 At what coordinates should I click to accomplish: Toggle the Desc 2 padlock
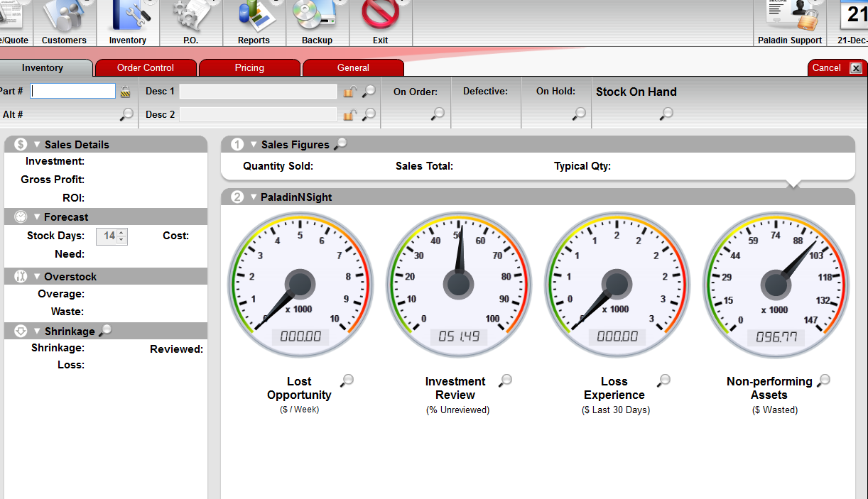(349, 115)
